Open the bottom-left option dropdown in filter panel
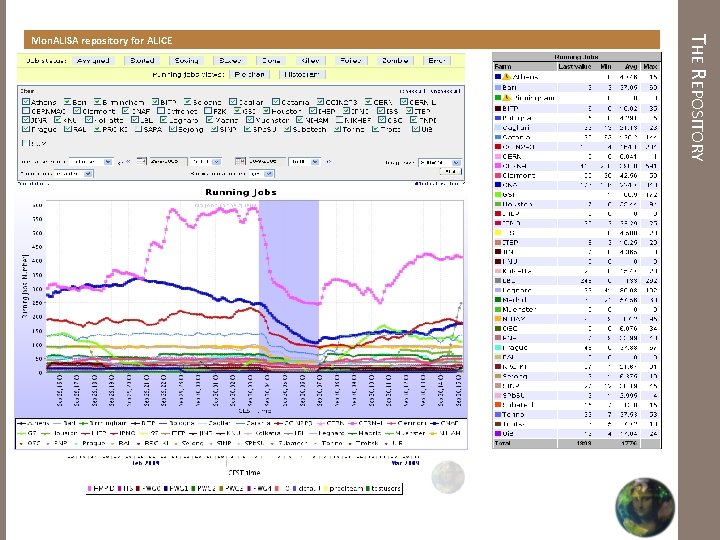 pos(73,174)
